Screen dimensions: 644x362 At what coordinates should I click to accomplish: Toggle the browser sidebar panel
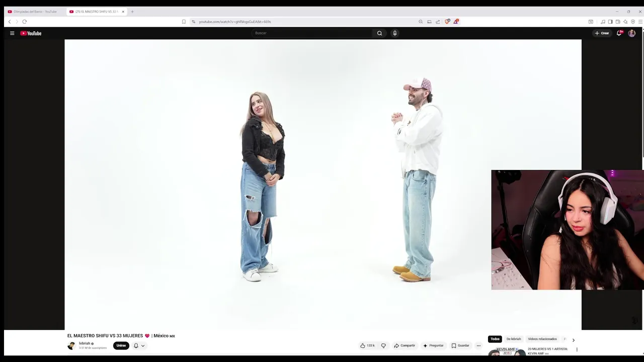point(610,22)
